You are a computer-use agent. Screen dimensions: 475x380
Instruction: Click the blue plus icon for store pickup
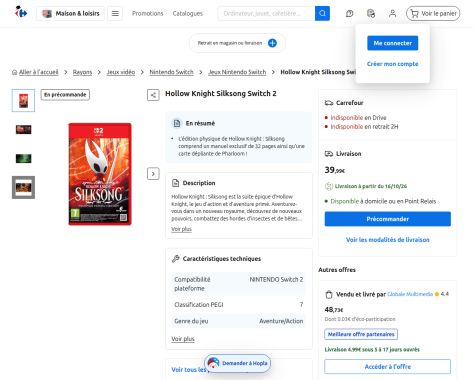(x=272, y=43)
